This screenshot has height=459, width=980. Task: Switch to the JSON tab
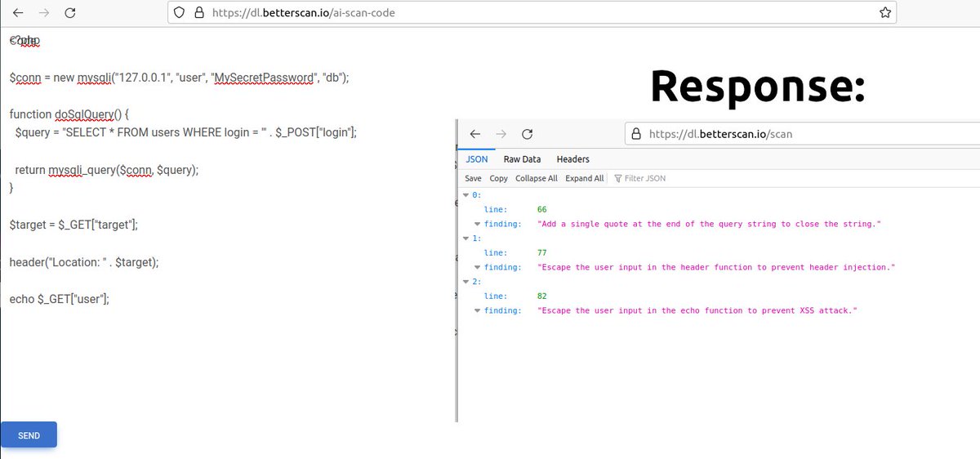click(477, 159)
